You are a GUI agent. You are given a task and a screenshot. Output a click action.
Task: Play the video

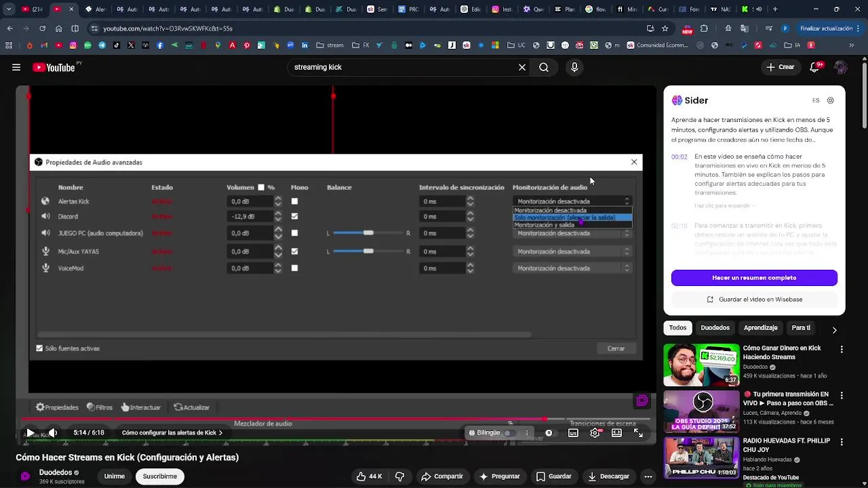[31, 432]
